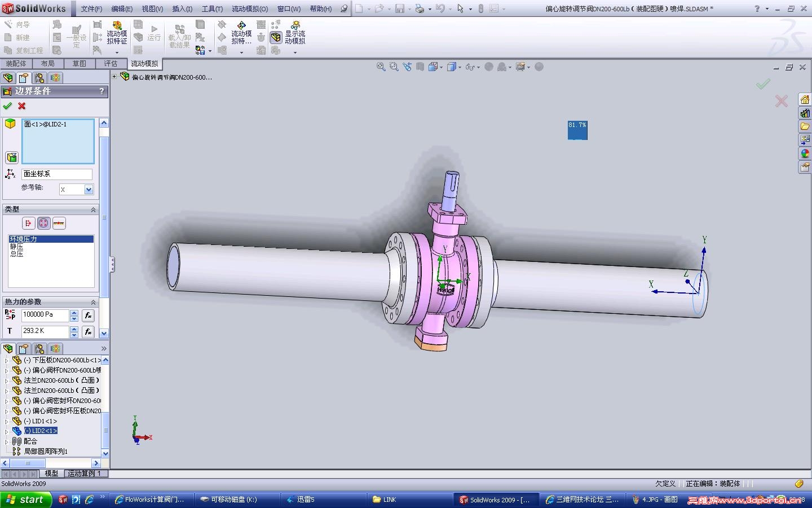The image size is (812, 508).
Task: Open the View Palette icon in the task pane
Action: pos(805,139)
